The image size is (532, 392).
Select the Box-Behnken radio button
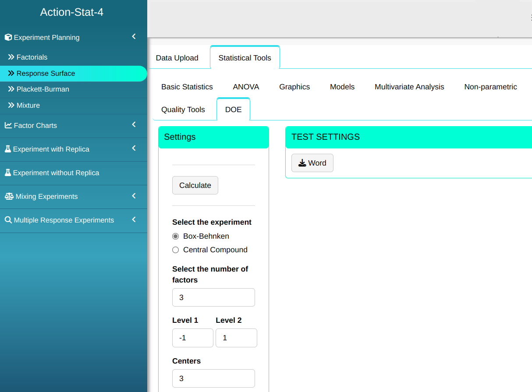176,236
